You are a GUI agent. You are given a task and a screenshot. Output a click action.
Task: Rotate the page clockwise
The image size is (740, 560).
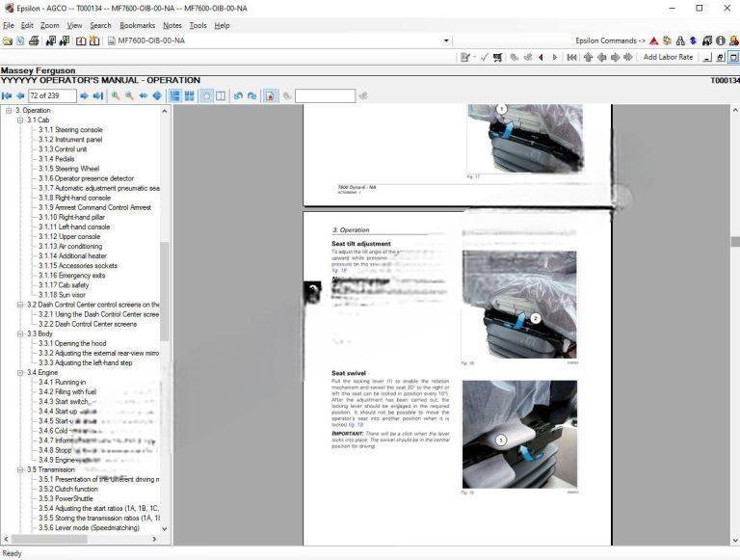pos(252,95)
